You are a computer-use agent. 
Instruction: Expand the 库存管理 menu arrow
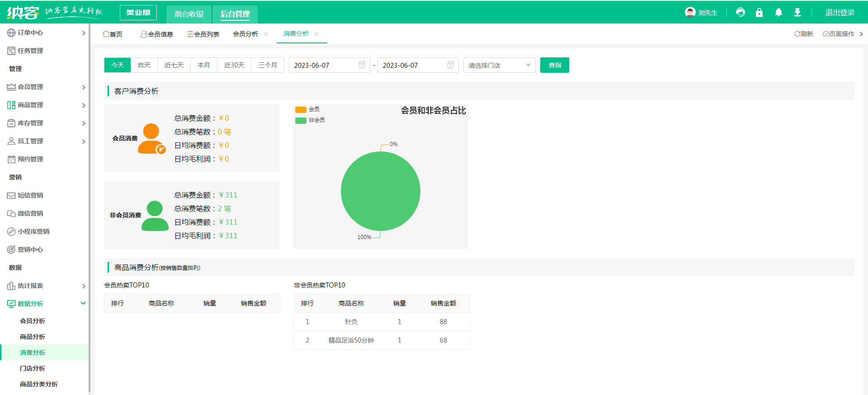pos(84,123)
